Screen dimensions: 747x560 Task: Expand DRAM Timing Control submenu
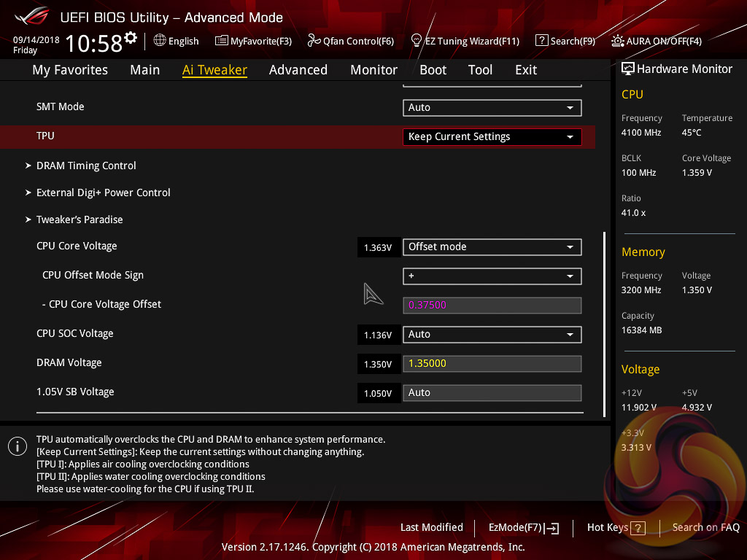click(x=86, y=166)
